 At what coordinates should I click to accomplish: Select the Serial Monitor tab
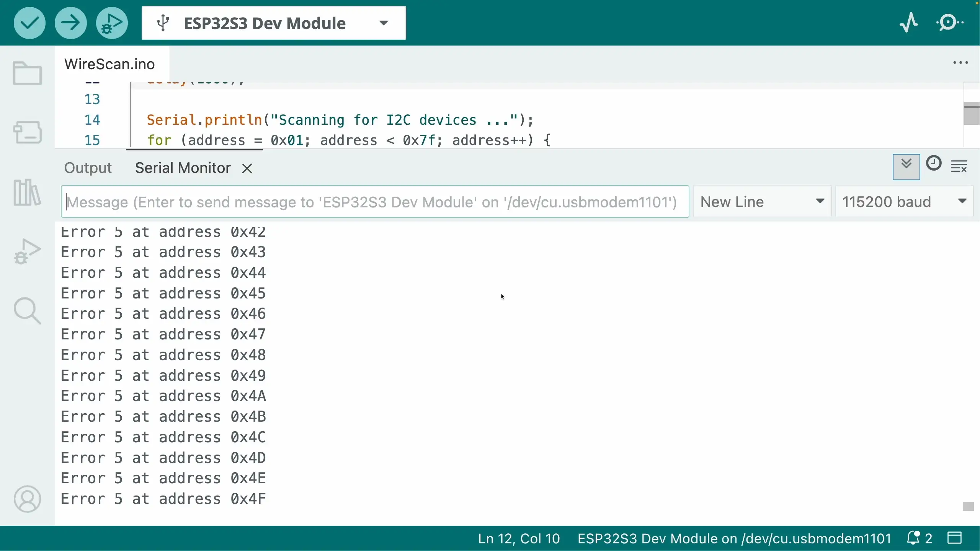coord(182,168)
